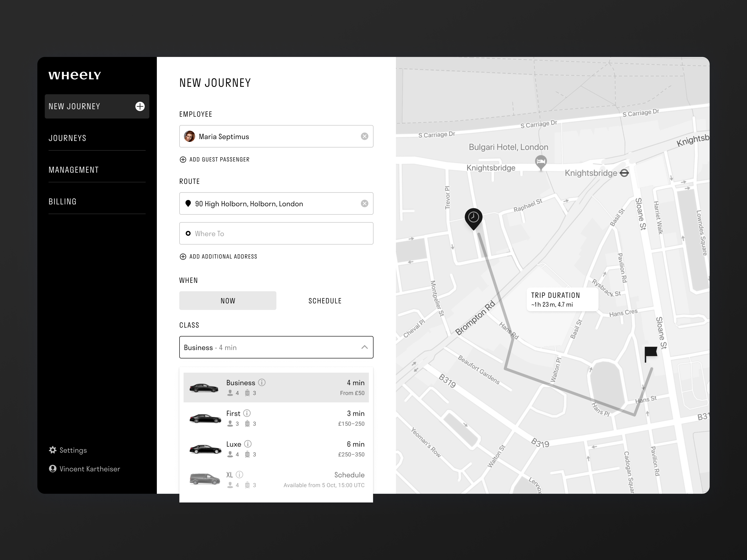The image size is (747, 560).
Task: Click the First class car thumbnail
Action: click(205, 419)
